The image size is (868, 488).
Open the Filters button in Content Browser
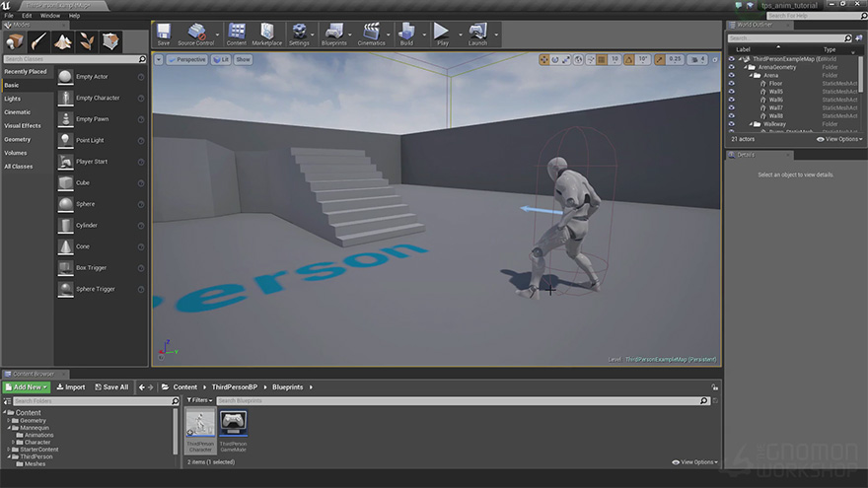pyautogui.click(x=199, y=400)
